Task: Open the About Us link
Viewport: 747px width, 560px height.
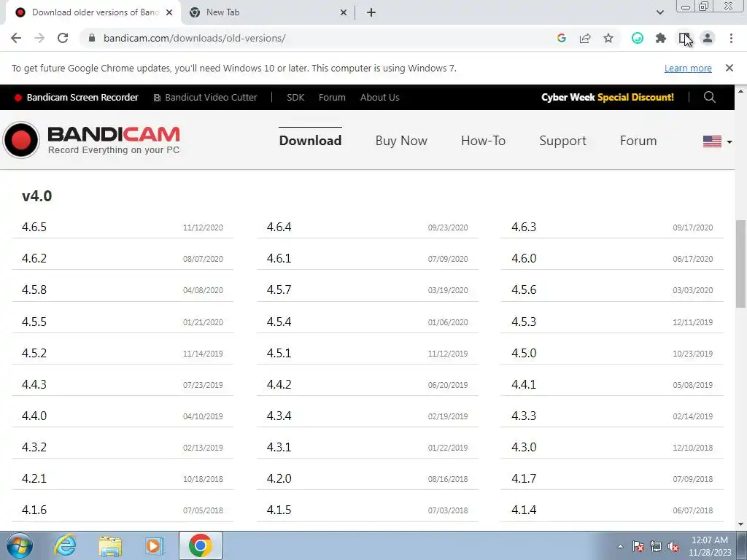Action: [x=379, y=97]
